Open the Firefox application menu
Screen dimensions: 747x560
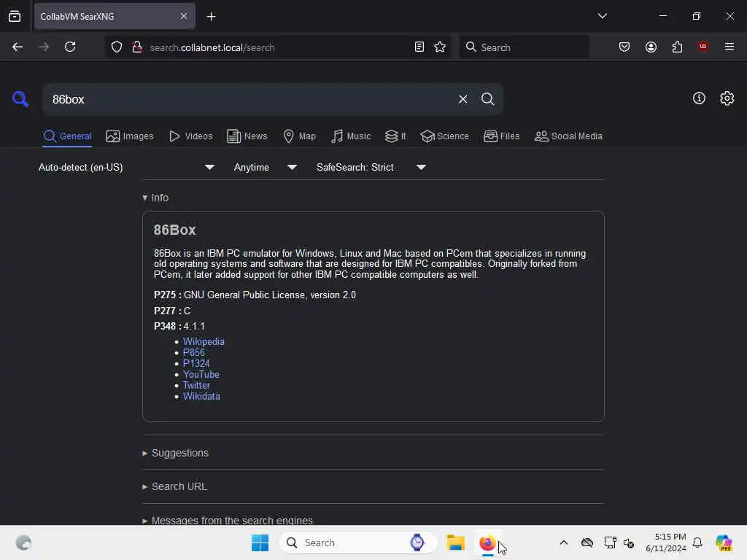click(x=729, y=47)
